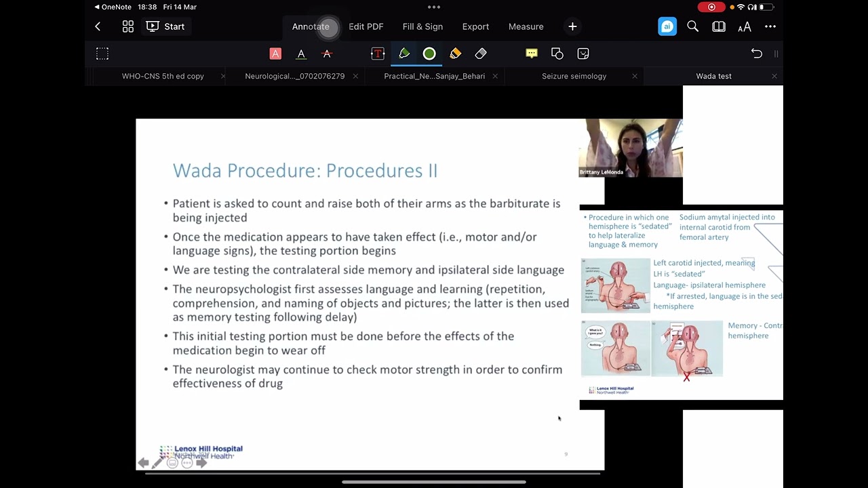Viewport: 868px width, 488px height.
Task: Advance slide with right arrow control
Action: [x=201, y=463]
